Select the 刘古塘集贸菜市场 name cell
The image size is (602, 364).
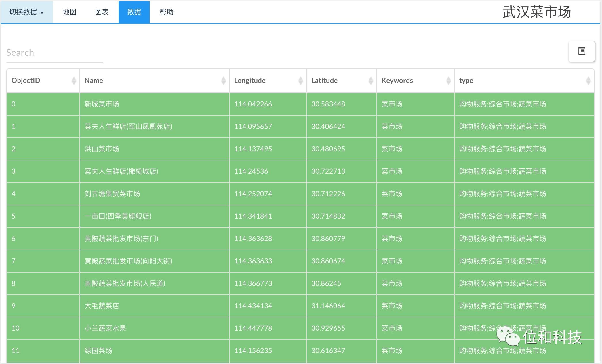[x=155, y=194]
